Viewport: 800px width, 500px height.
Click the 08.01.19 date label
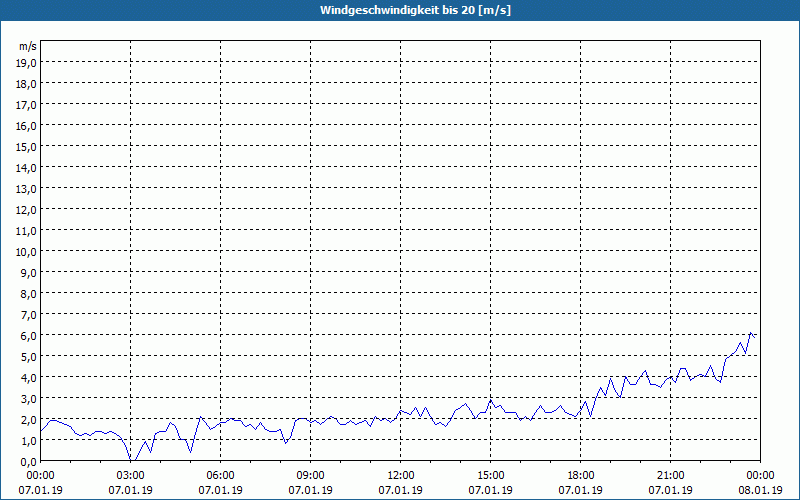pyautogui.click(x=760, y=490)
